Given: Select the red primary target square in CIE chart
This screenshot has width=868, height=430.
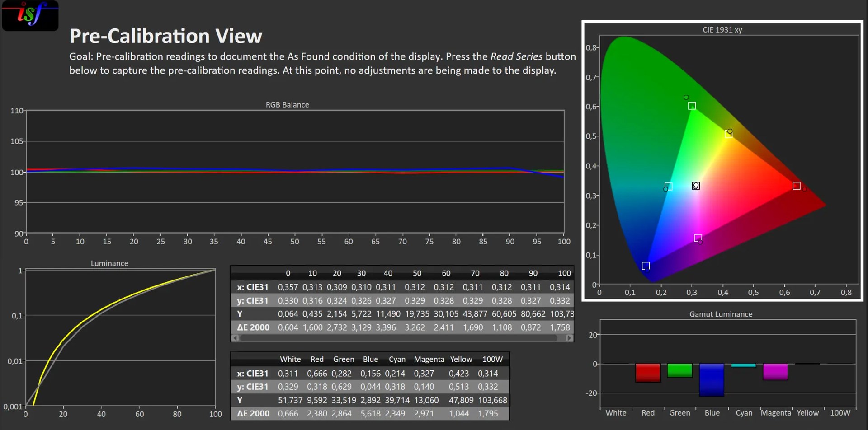Looking at the screenshot, I should coord(797,186).
